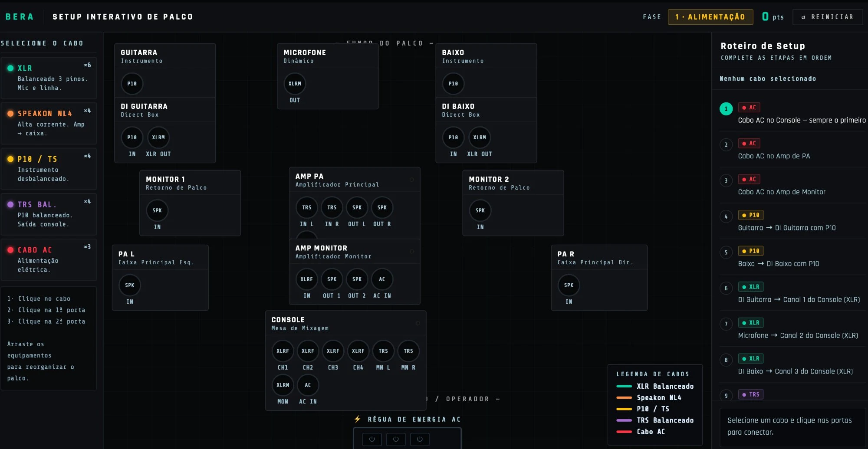Image resolution: width=868 pixels, height=449 pixels.
Task: Click the SPK IN port on Monitor 1
Action: tap(157, 211)
